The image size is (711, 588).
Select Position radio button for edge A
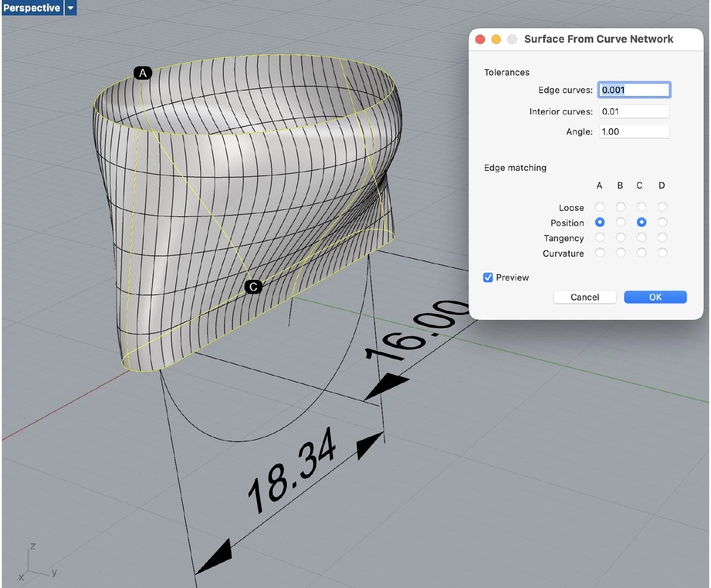coord(600,222)
